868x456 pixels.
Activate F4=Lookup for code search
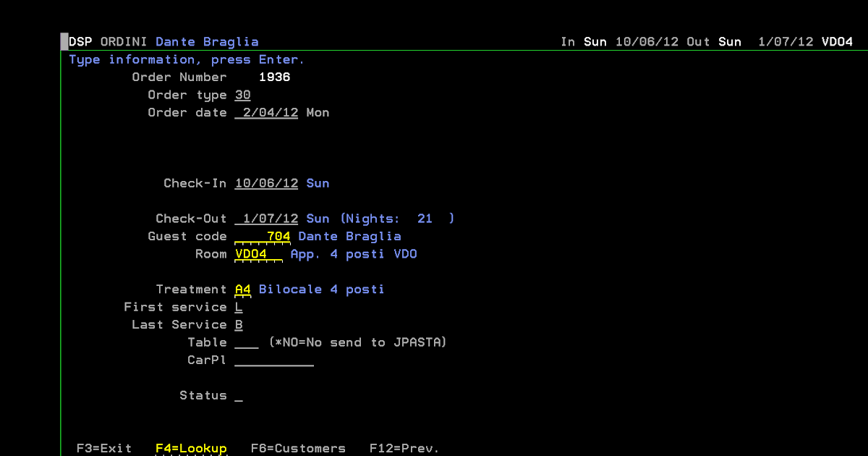[191, 448]
